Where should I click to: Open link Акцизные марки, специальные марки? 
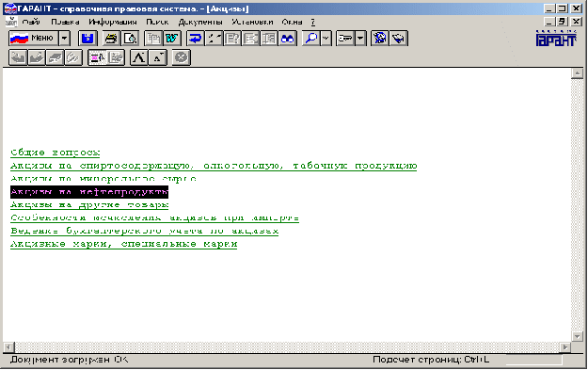point(124,244)
